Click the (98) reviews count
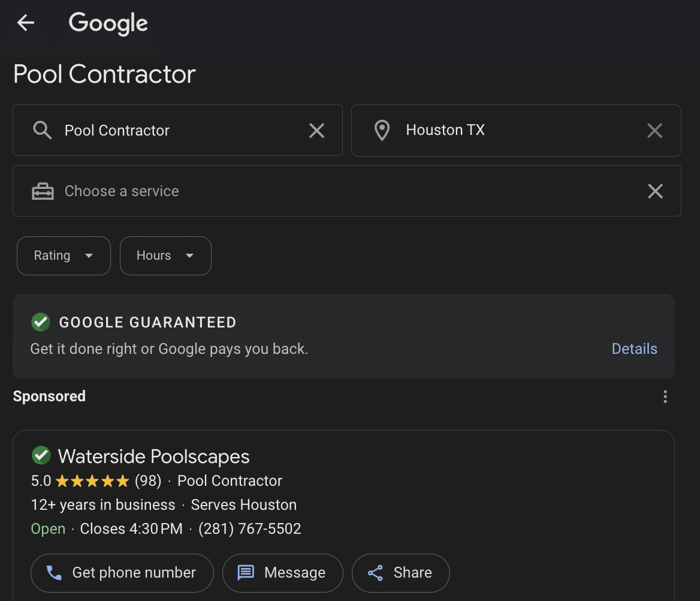This screenshot has height=601, width=700. coord(148,481)
